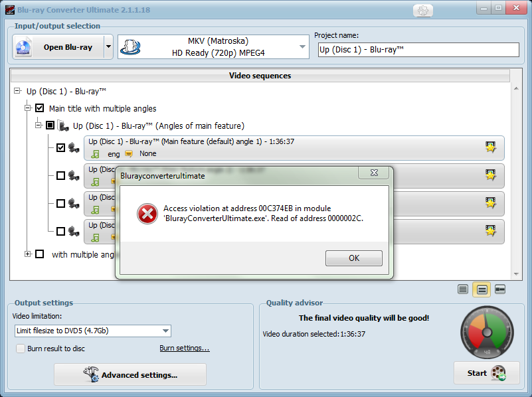Click the star icon on the second angle row

491,175
